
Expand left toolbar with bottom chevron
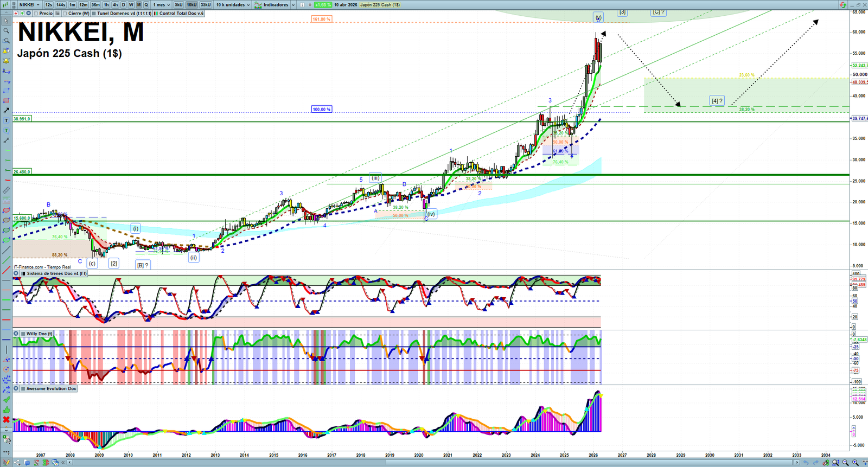pos(6,430)
